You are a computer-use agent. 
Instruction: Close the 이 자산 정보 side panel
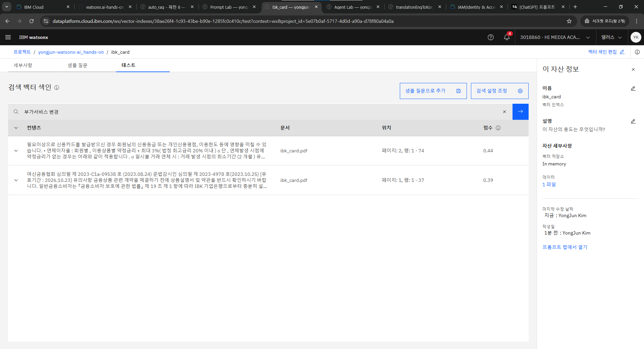pyautogui.click(x=633, y=69)
